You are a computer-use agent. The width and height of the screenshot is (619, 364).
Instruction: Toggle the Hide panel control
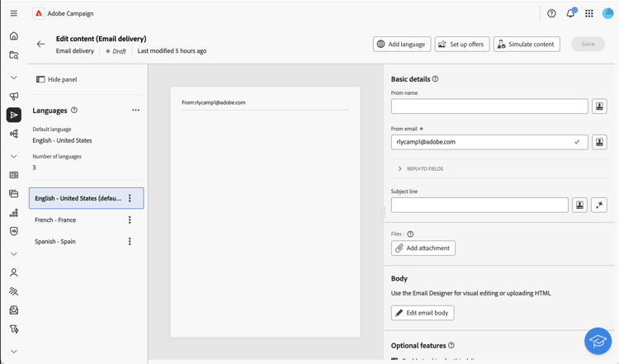[56, 79]
